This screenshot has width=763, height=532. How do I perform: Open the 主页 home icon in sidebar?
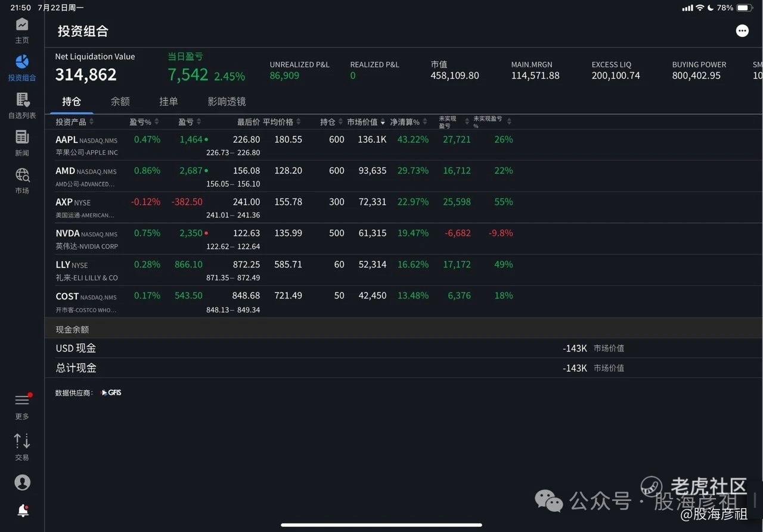coord(22,24)
